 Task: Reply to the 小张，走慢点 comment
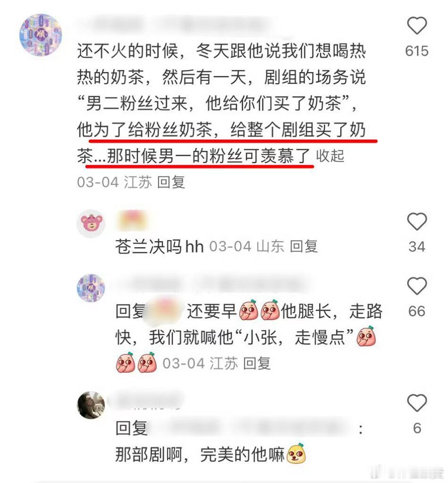pyautogui.click(x=257, y=364)
